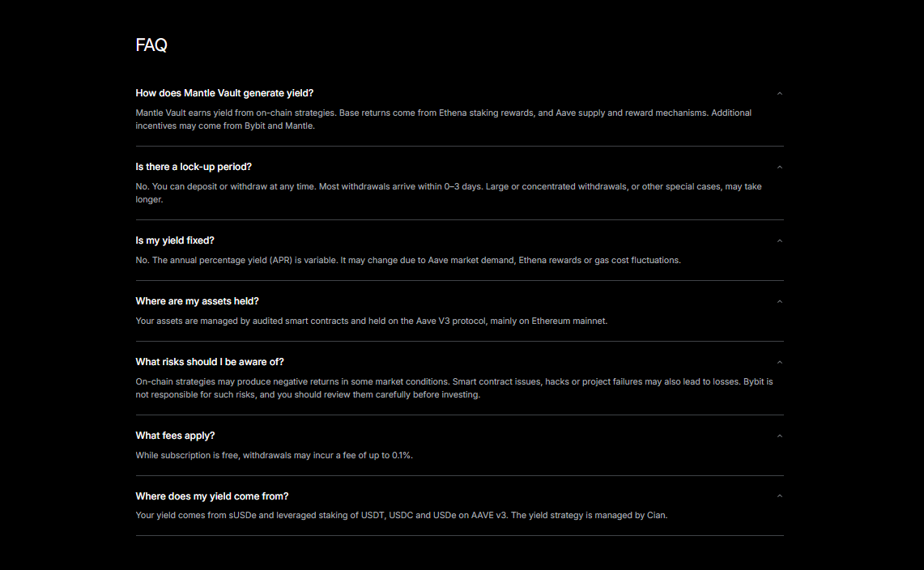Click the answer about withdrawals arriving within 0–3 days
This screenshot has width=924, height=570.
coord(449,193)
